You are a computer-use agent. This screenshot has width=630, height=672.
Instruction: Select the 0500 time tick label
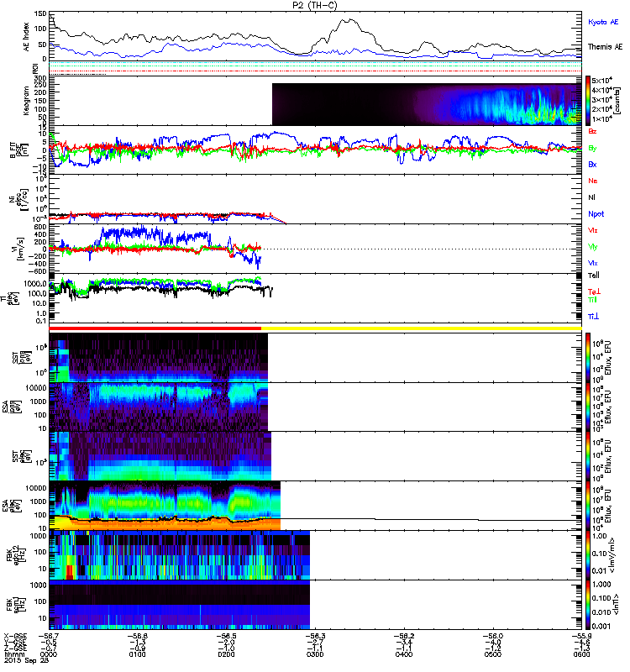coord(493,654)
